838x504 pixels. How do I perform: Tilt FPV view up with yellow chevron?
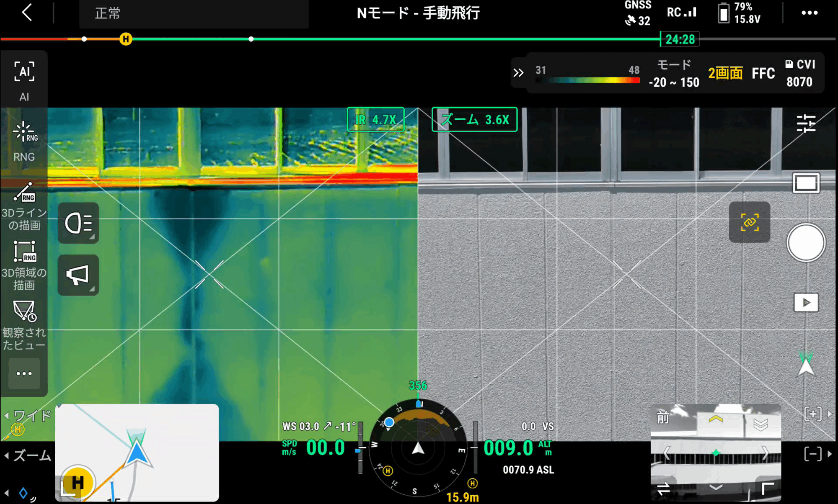point(716,419)
